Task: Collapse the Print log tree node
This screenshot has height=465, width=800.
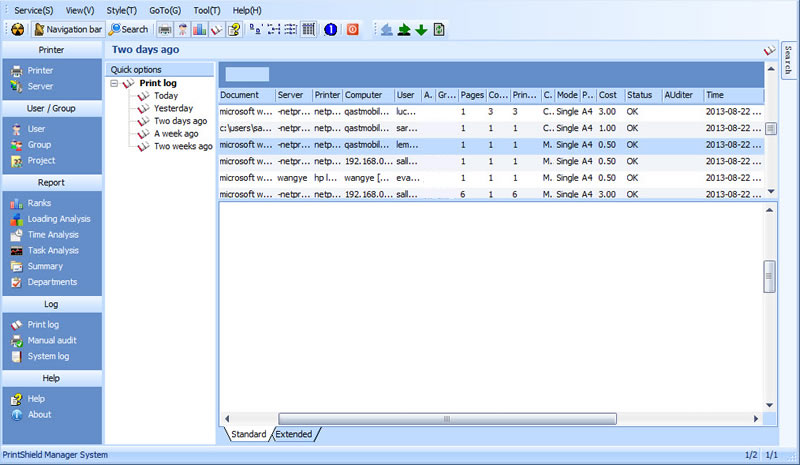Action: click(114, 83)
